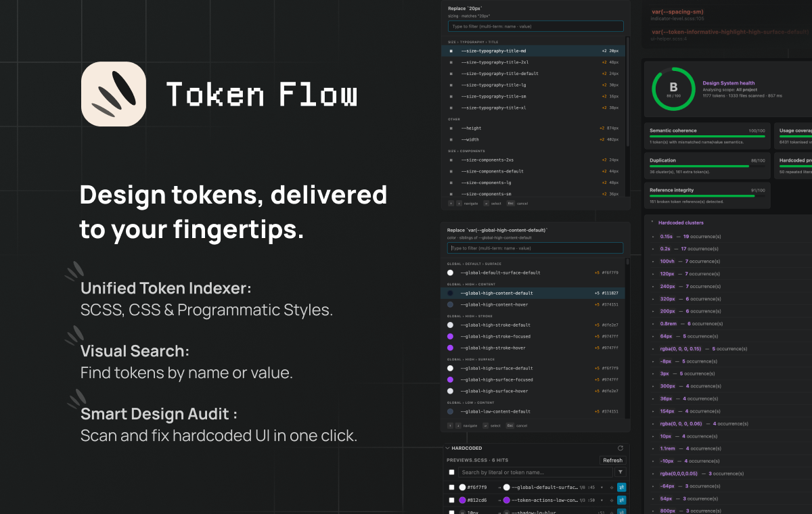
Task: Click the filter field in color replace dialog
Action: (x=535, y=248)
